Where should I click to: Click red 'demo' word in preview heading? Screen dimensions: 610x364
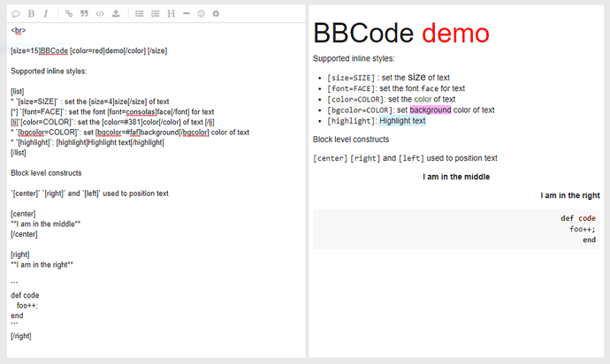click(455, 33)
